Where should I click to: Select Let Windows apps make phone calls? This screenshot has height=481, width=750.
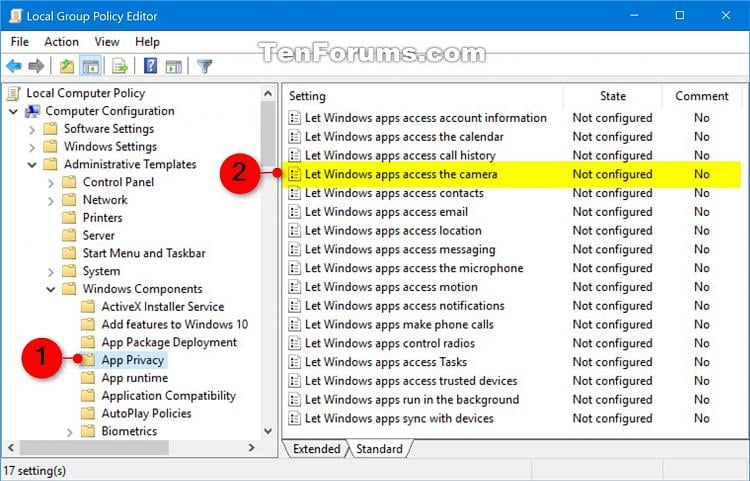coord(399,325)
